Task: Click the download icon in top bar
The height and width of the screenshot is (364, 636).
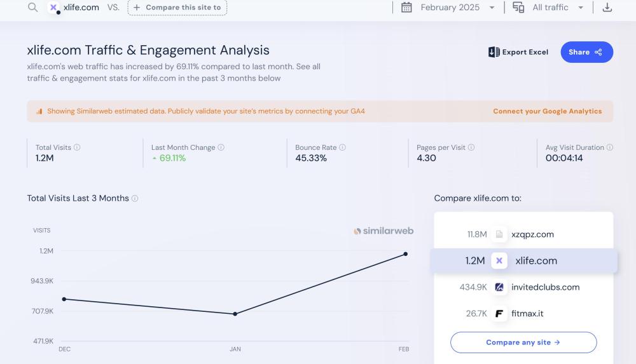Action: (x=607, y=8)
